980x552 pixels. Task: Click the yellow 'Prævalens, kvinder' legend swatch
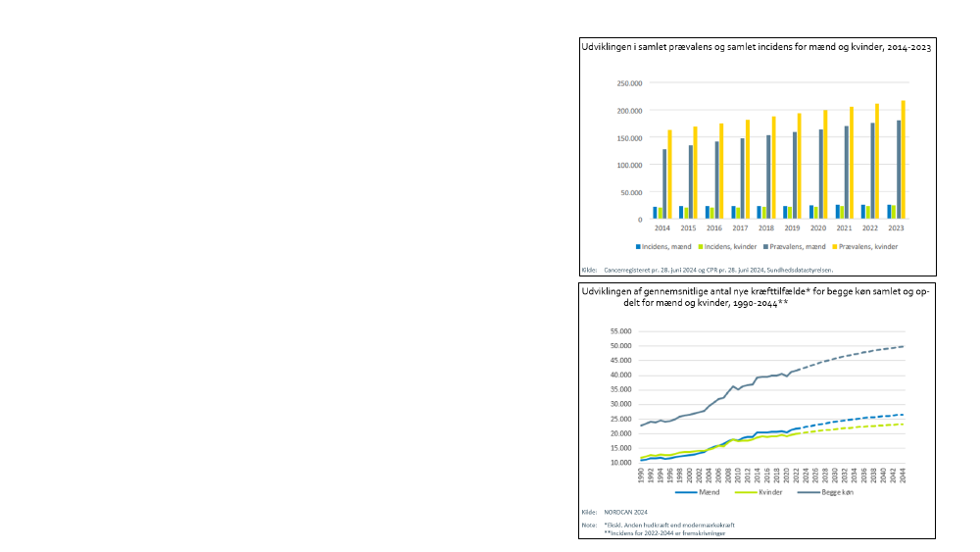click(x=835, y=247)
